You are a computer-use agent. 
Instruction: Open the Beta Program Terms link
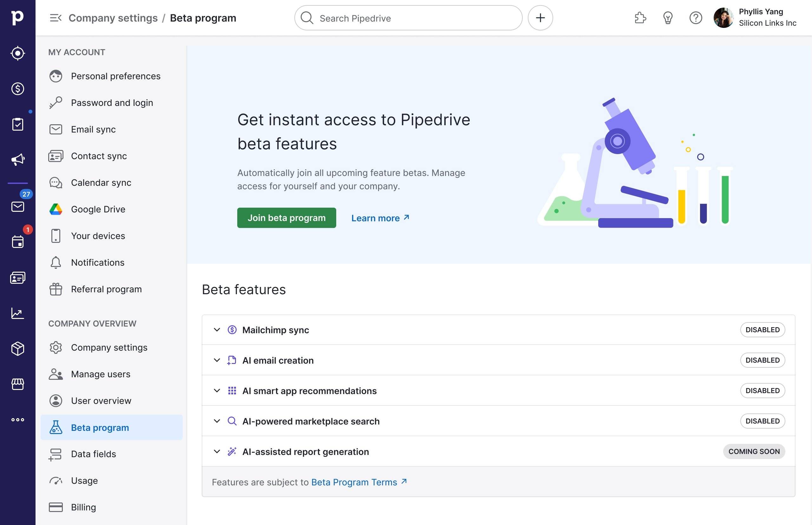[x=359, y=482]
